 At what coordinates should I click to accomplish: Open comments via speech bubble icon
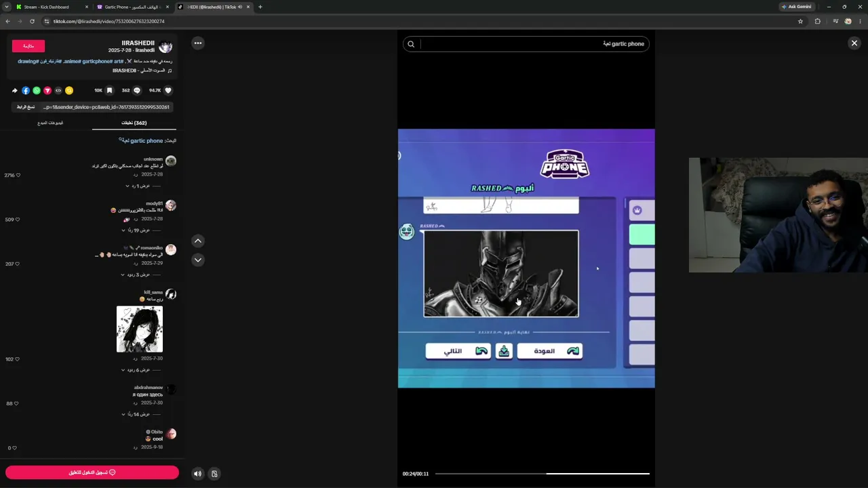pyautogui.click(x=137, y=90)
